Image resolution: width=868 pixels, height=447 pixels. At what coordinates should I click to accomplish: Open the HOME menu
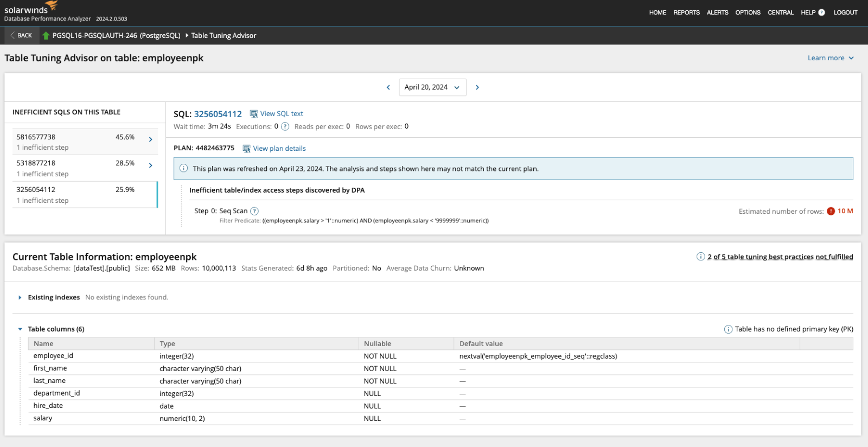658,12
